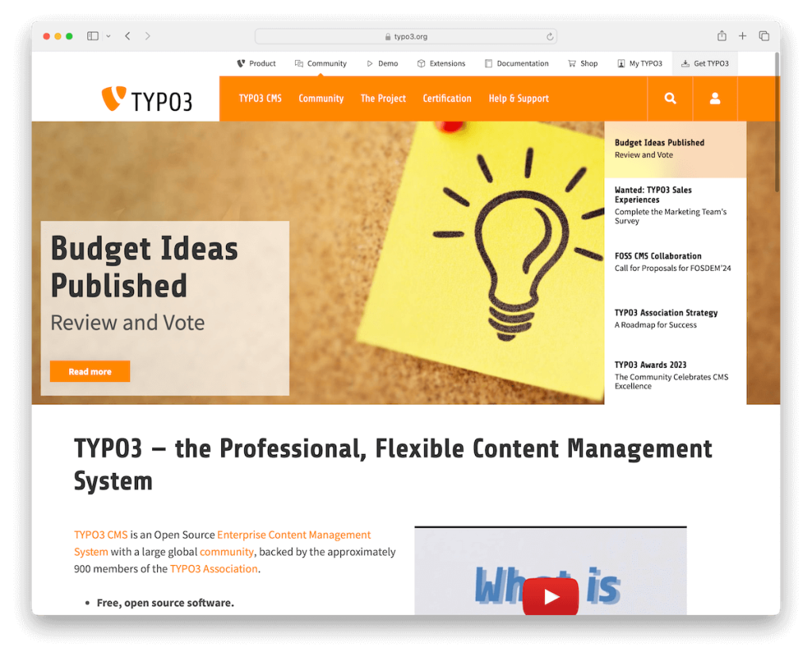Open Documentation in the top bar
This screenshot has height=657, width=812.
tap(517, 63)
